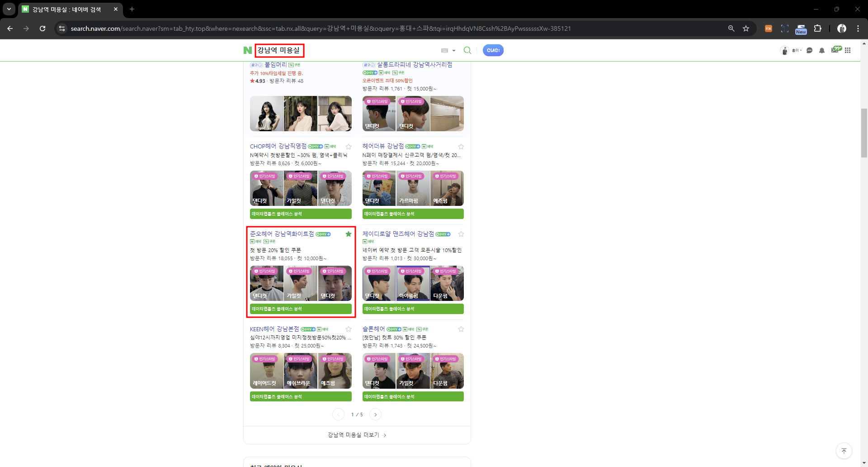The width and height of the screenshot is (868, 467).
Task: Click the green search magnifier icon
Action: pos(467,50)
